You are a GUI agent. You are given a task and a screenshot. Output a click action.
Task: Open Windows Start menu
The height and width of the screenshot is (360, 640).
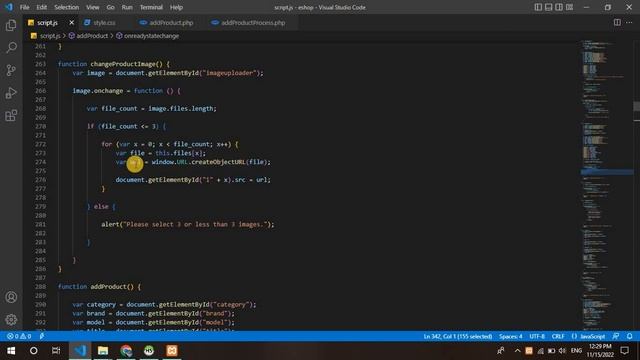coord(11,351)
